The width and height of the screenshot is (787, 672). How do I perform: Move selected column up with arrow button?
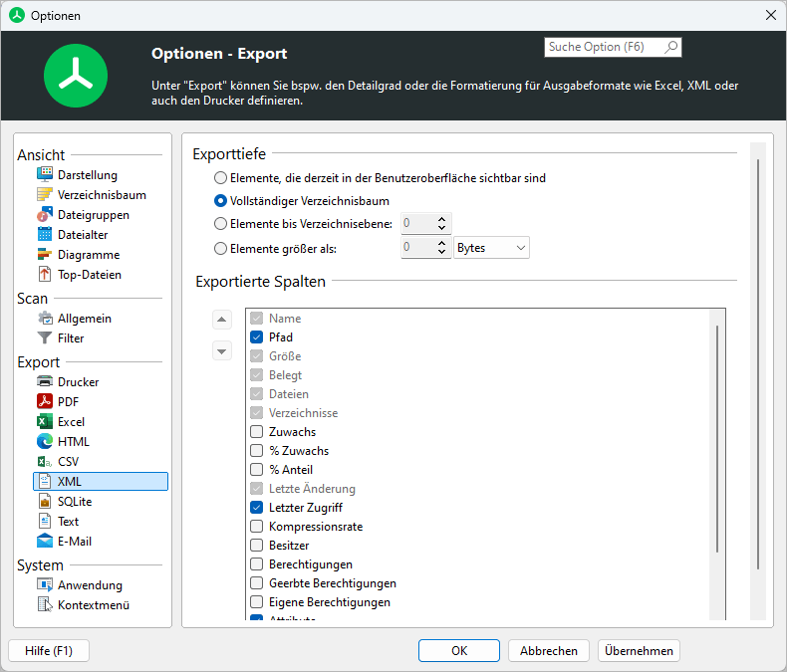[222, 320]
